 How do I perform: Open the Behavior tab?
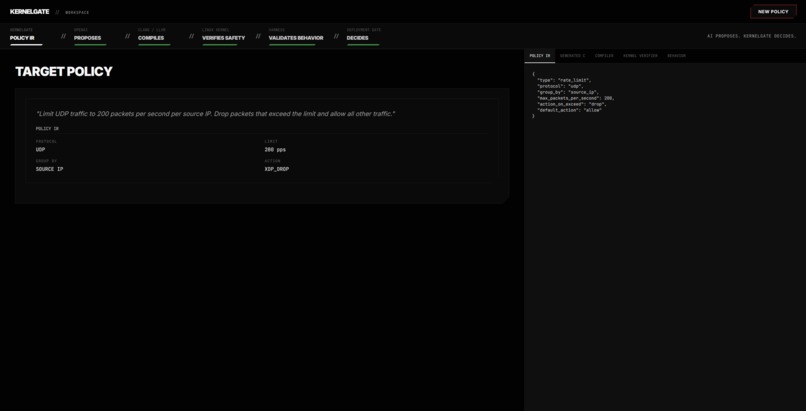[676, 55]
